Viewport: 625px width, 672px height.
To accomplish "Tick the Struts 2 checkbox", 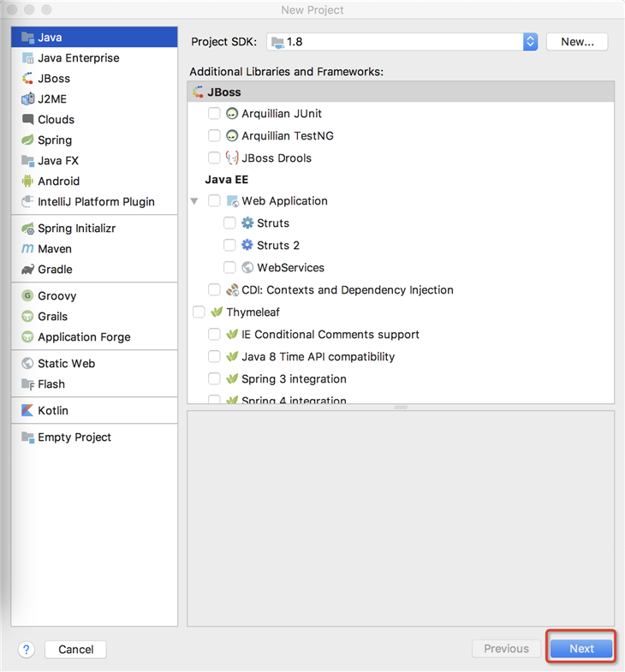I will [229, 246].
